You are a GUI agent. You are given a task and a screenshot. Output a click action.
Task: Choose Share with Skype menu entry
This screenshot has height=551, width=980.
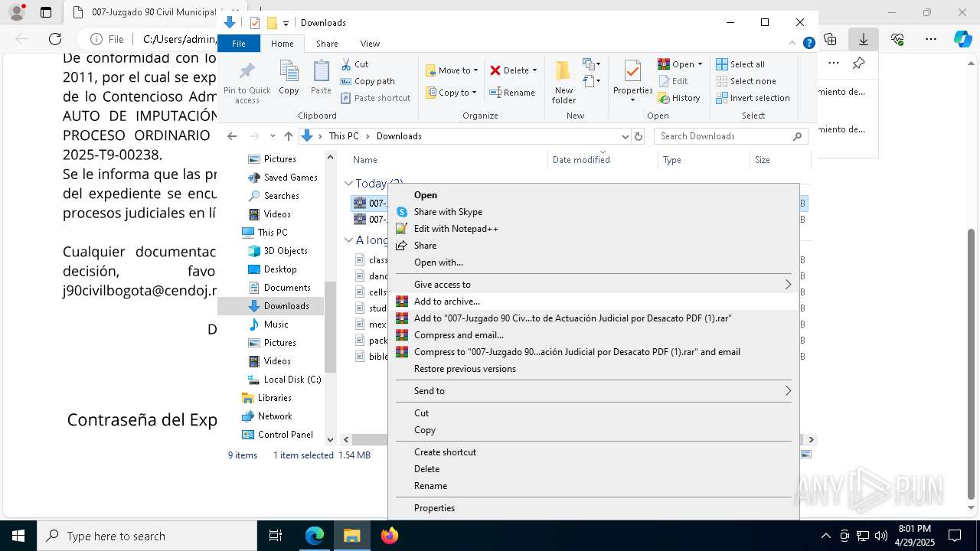coord(593,212)
